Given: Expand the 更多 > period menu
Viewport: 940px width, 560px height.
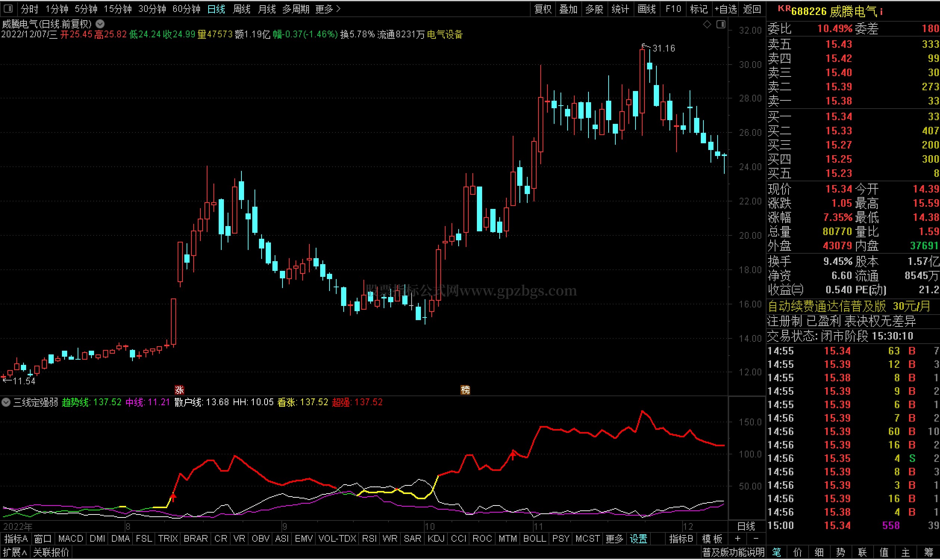Looking at the screenshot, I should pos(328,9).
